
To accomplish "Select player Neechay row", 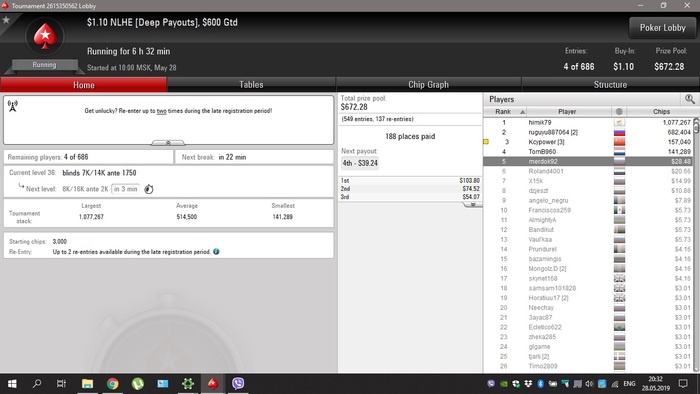I will (x=588, y=308).
